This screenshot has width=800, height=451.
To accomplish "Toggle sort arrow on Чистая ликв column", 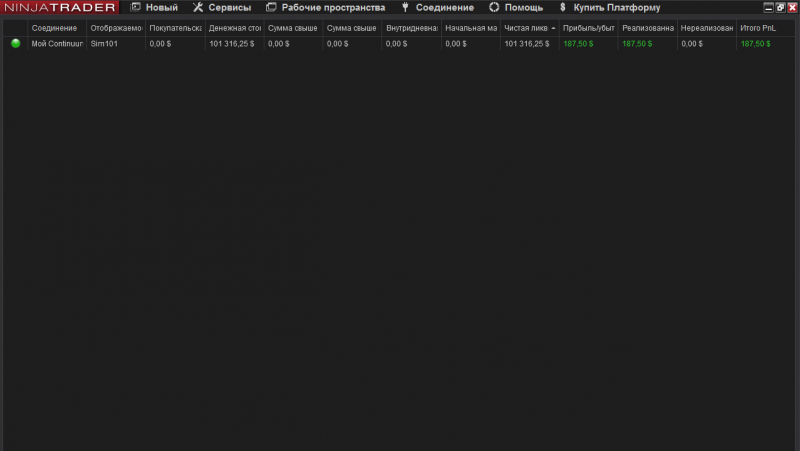I will point(553,28).
